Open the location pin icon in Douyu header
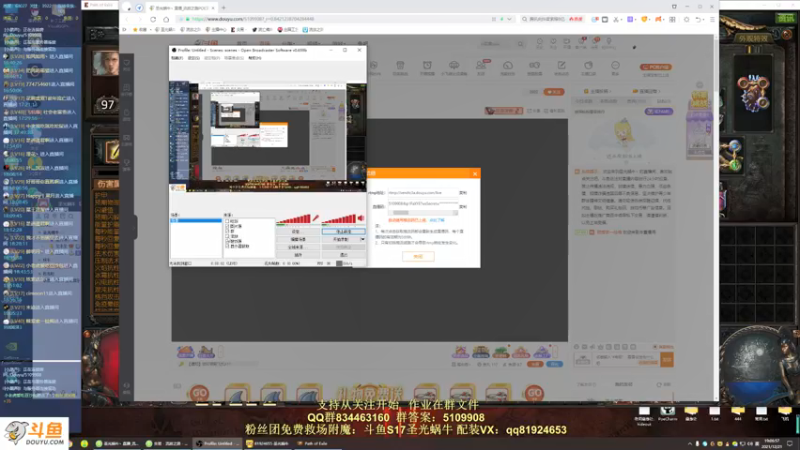 [x=608, y=43]
